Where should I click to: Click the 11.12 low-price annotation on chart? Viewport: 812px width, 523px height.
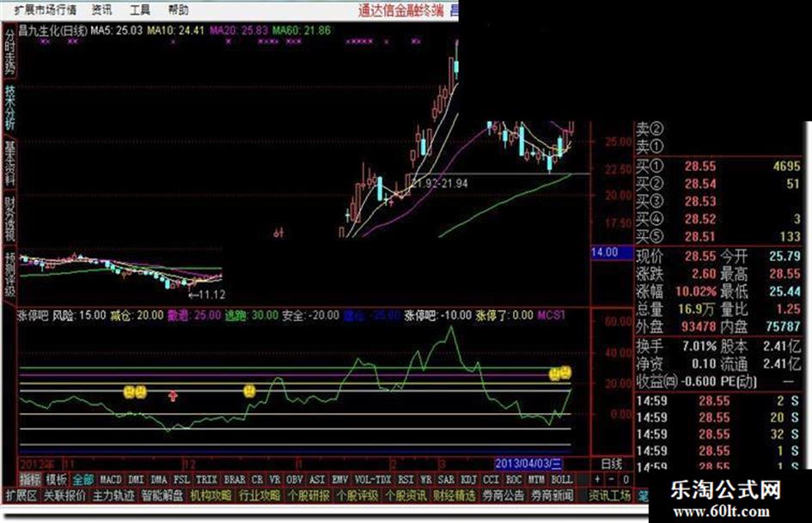(x=207, y=295)
